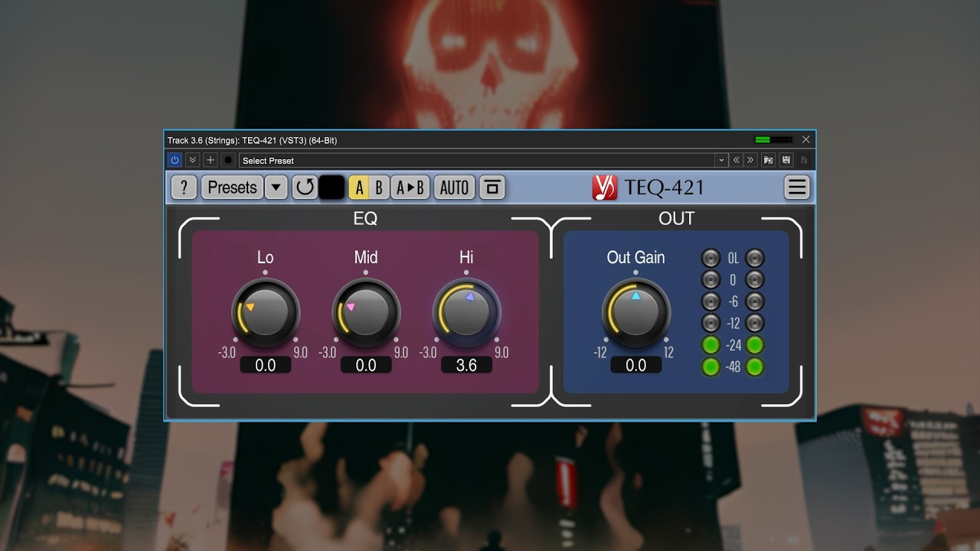This screenshot has width=980, height=551.
Task: Close the TEQ-421 plugin window
Action: click(805, 140)
